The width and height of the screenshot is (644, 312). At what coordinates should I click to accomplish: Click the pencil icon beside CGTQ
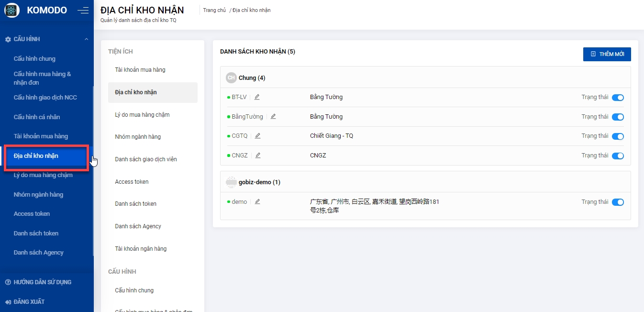tap(257, 136)
